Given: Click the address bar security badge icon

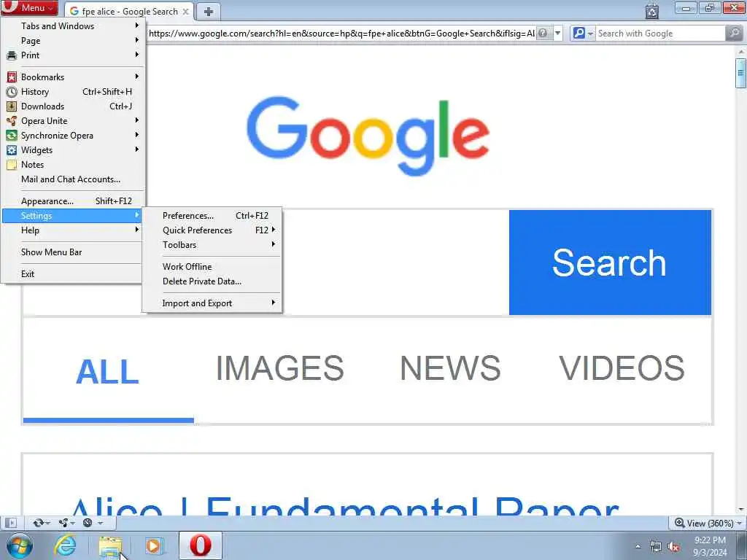Looking at the screenshot, I should (543, 34).
